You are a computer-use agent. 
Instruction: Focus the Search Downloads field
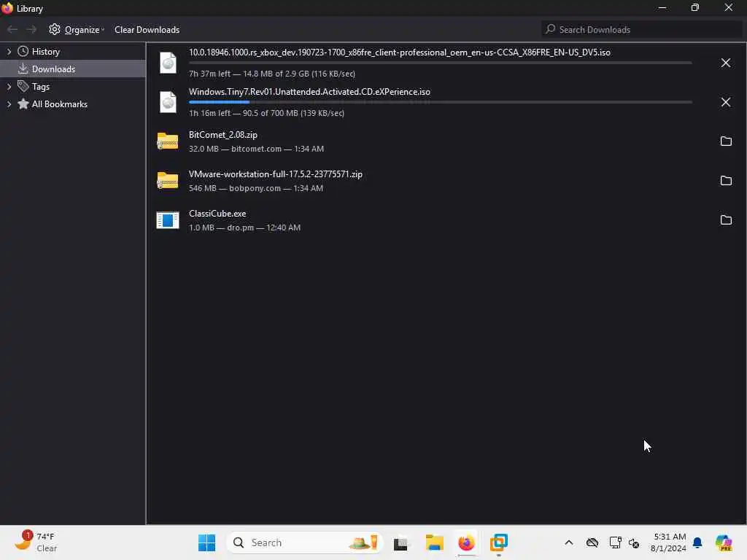pos(642,29)
